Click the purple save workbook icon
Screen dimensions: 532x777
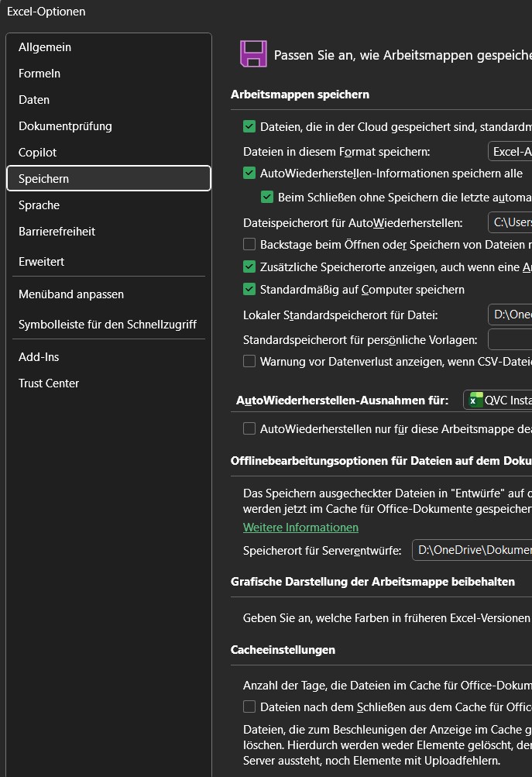pos(253,54)
